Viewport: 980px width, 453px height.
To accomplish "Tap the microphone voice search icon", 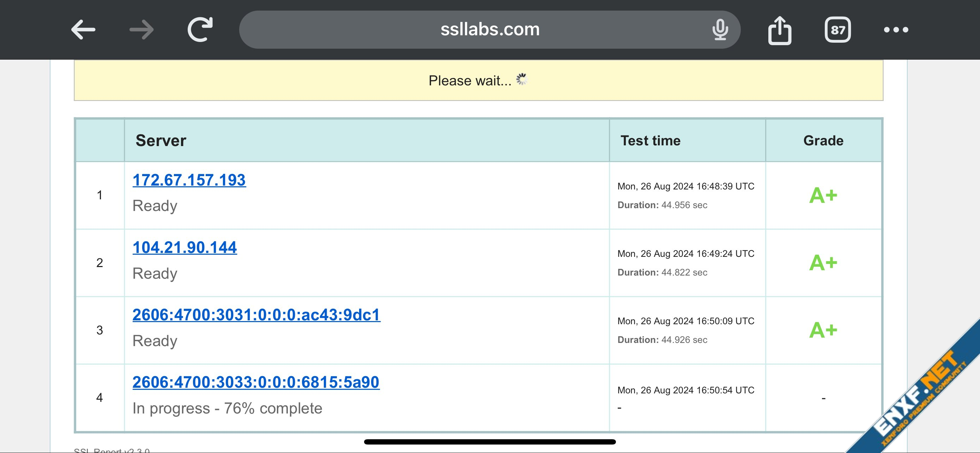I will click(x=720, y=30).
